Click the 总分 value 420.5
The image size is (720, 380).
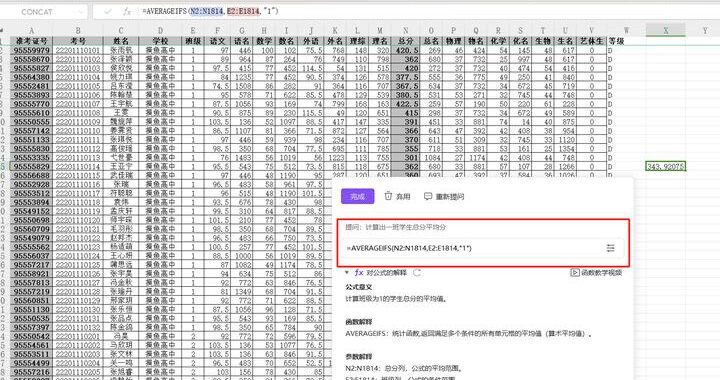(405, 50)
